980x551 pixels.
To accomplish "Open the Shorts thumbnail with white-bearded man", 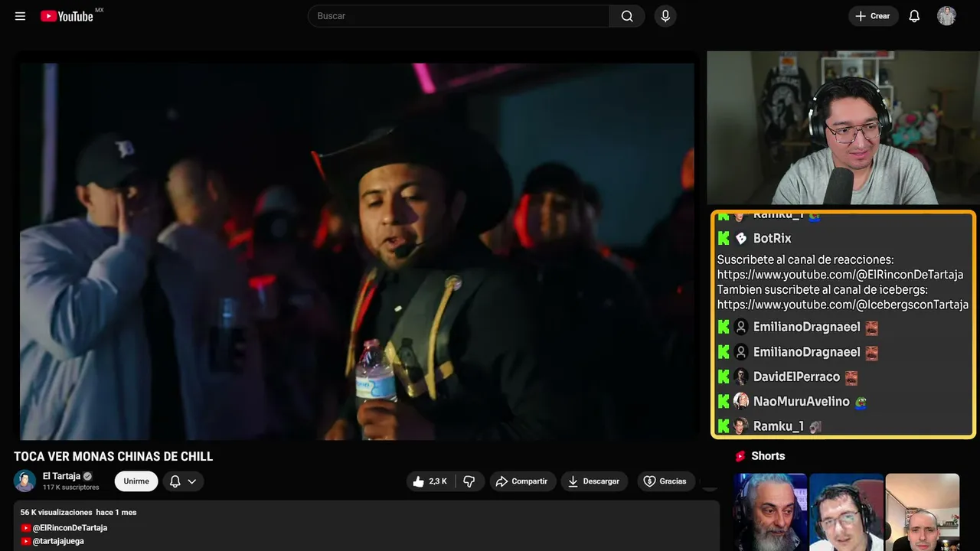I will click(770, 512).
